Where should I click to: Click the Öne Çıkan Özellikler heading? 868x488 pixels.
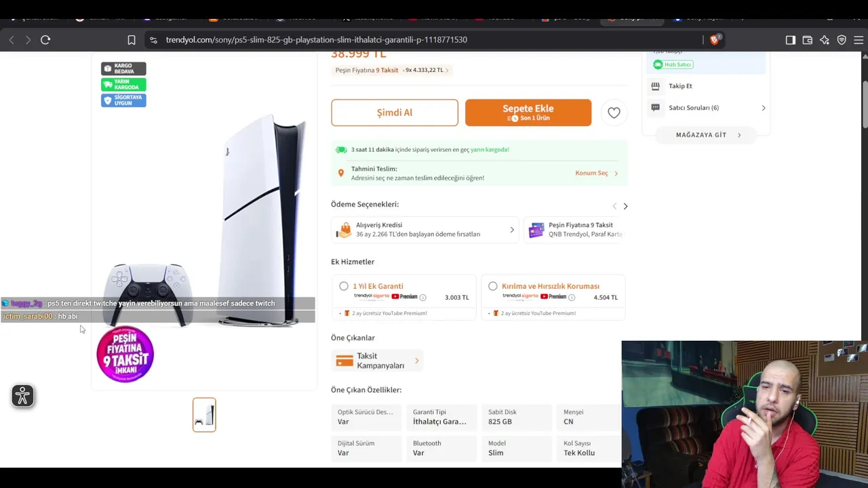[x=366, y=390]
